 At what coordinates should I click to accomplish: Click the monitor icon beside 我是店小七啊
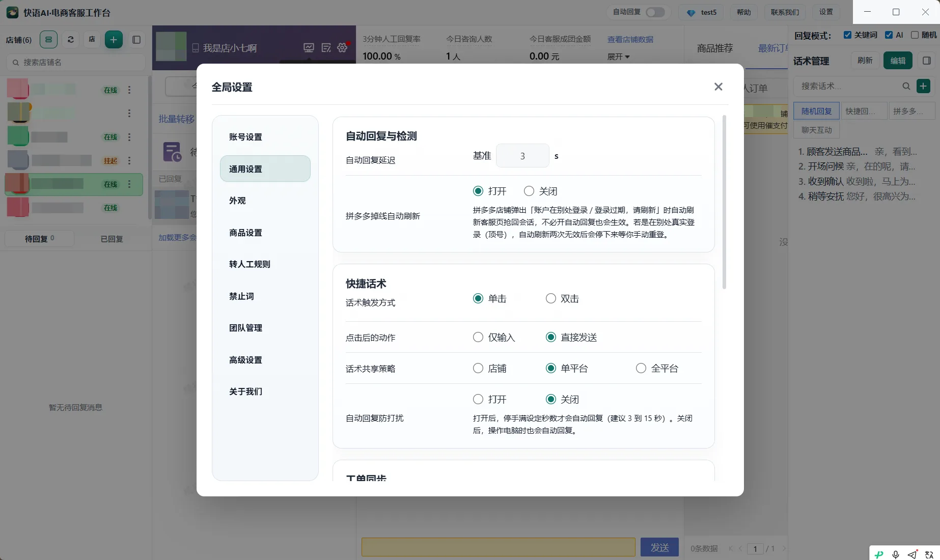(x=309, y=47)
